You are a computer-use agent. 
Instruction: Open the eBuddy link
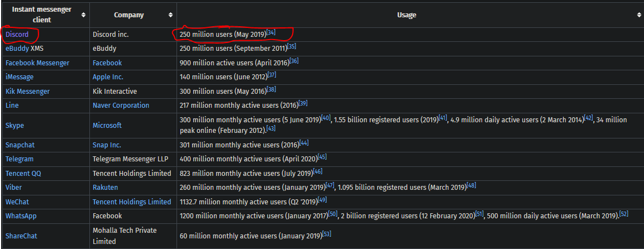pos(17,49)
